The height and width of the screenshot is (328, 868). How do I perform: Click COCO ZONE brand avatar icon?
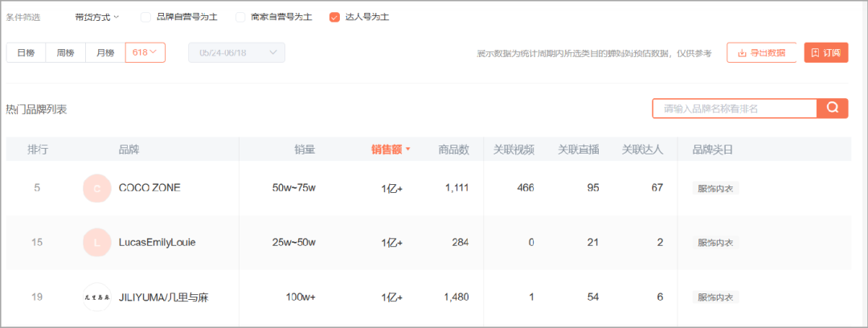point(97,188)
